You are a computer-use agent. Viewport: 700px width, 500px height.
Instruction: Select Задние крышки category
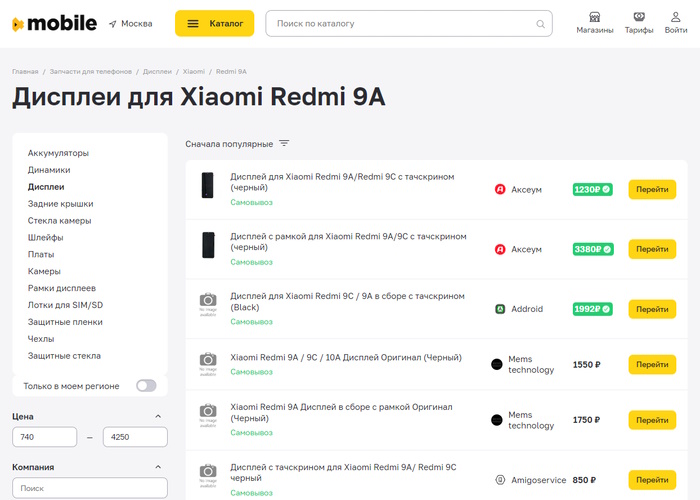coord(60,204)
